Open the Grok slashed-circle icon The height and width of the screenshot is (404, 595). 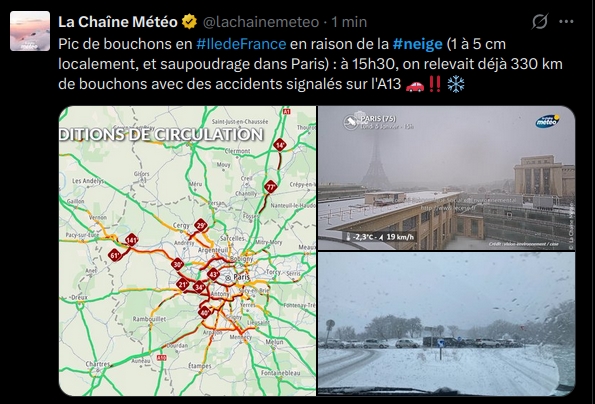click(540, 22)
